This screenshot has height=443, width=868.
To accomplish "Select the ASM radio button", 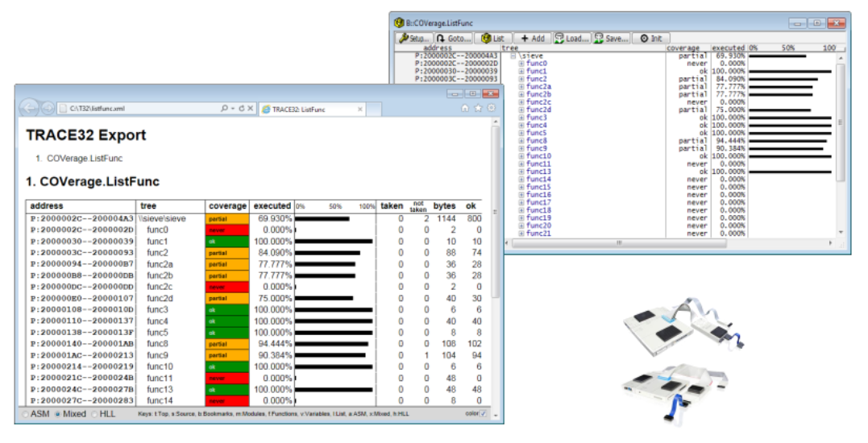I will (26, 414).
